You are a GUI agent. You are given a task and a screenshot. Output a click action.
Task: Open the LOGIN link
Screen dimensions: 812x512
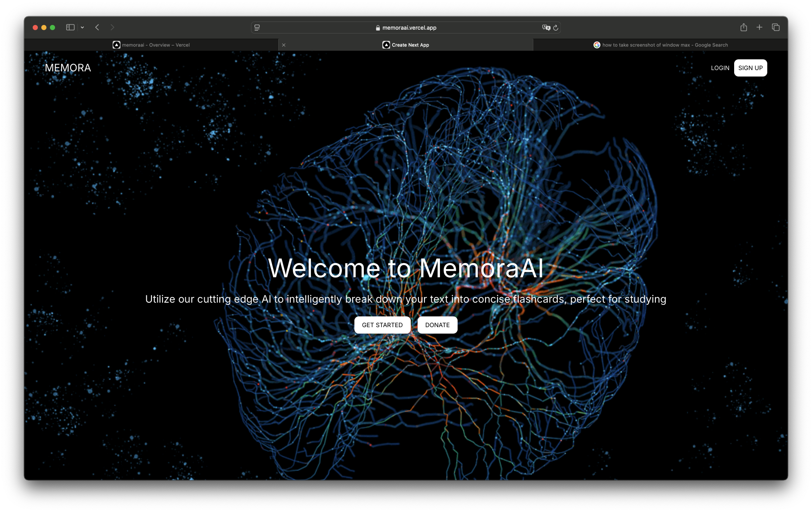(720, 68)
